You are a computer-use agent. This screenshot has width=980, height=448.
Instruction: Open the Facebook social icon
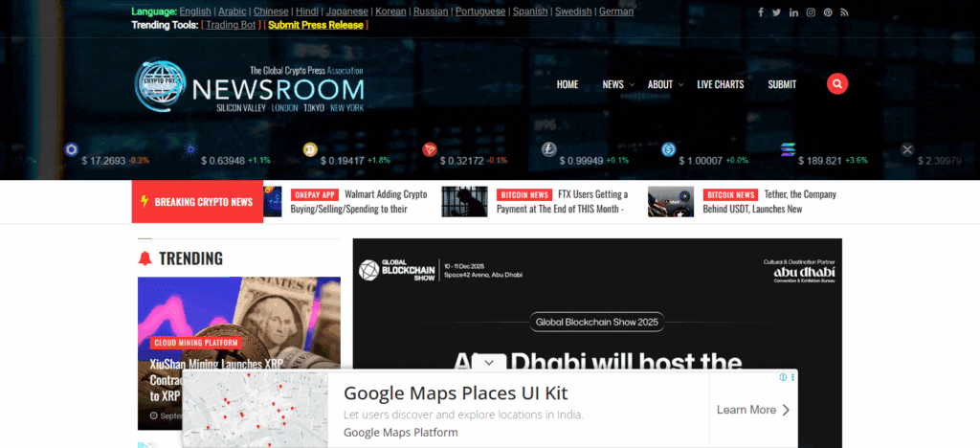pos(761,12)
